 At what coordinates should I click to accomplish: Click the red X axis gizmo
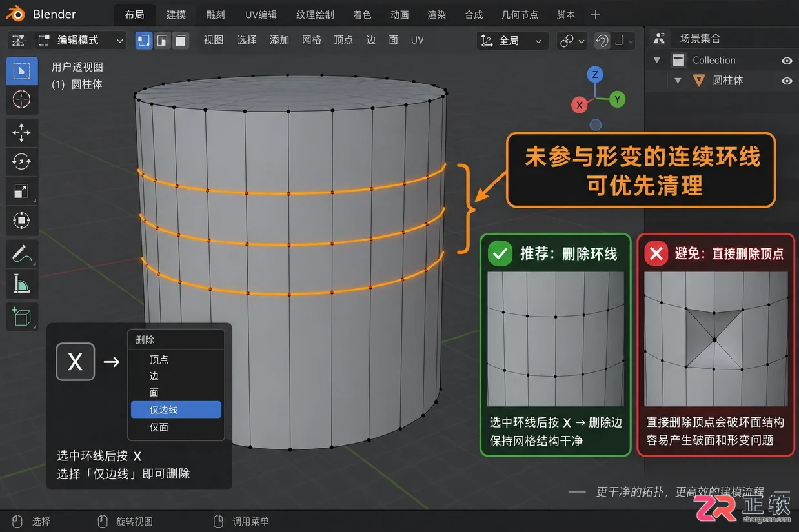[580, 104]
